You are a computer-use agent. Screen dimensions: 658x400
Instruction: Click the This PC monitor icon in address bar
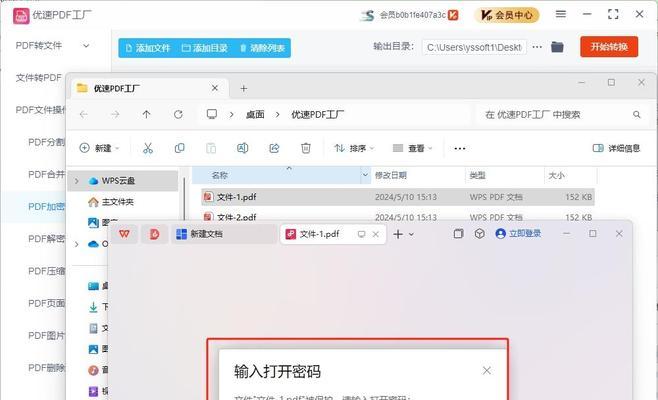(x=212, y=114)
